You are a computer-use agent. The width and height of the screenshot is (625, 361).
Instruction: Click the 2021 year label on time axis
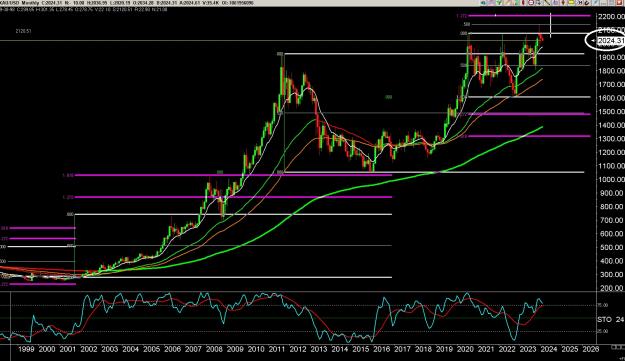[x=486, y=349]
